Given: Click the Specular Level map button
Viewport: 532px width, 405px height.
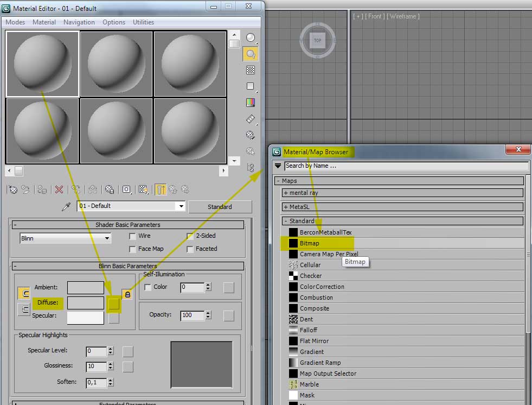Looking at the screenshot, I should click(x=128, y=351).
